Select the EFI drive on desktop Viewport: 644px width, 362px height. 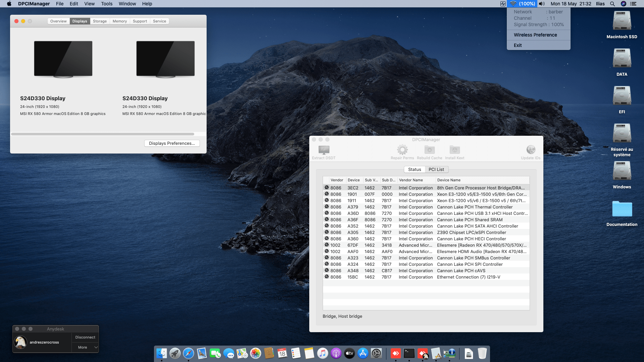pos(622,100)
